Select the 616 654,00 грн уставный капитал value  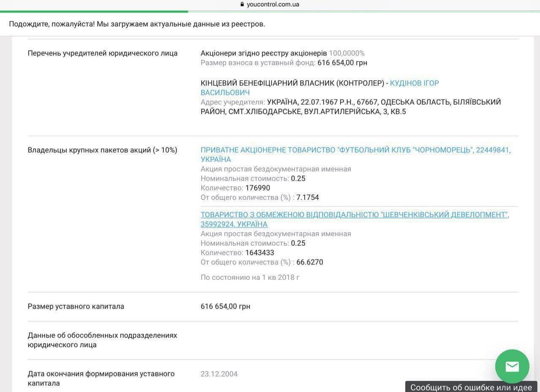click(225, 306)
